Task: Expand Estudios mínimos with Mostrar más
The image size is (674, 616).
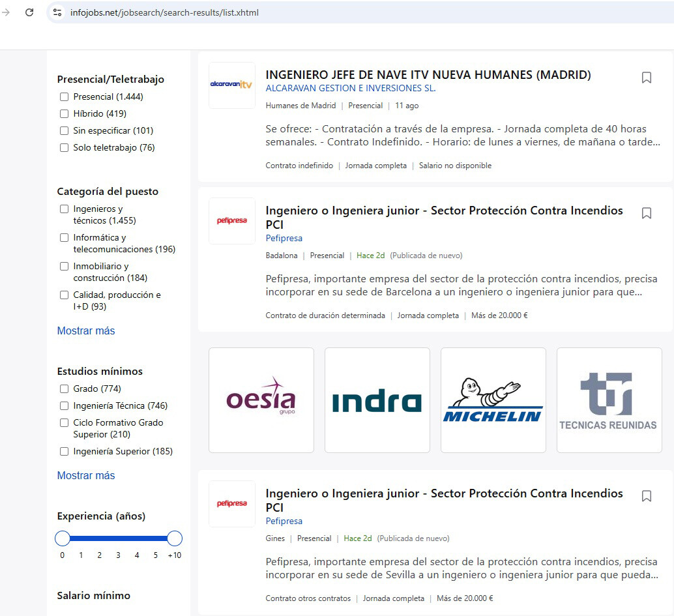Action: tap(85, 476)
